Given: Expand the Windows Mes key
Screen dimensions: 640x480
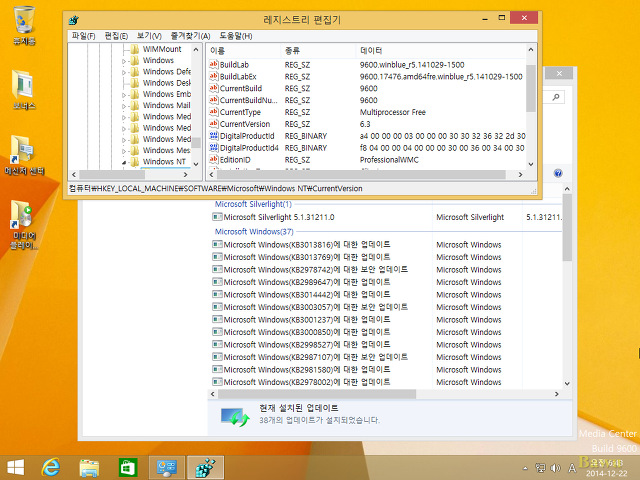Looking at the screenshot, I should pyautogui.click(x=124, y=151).
